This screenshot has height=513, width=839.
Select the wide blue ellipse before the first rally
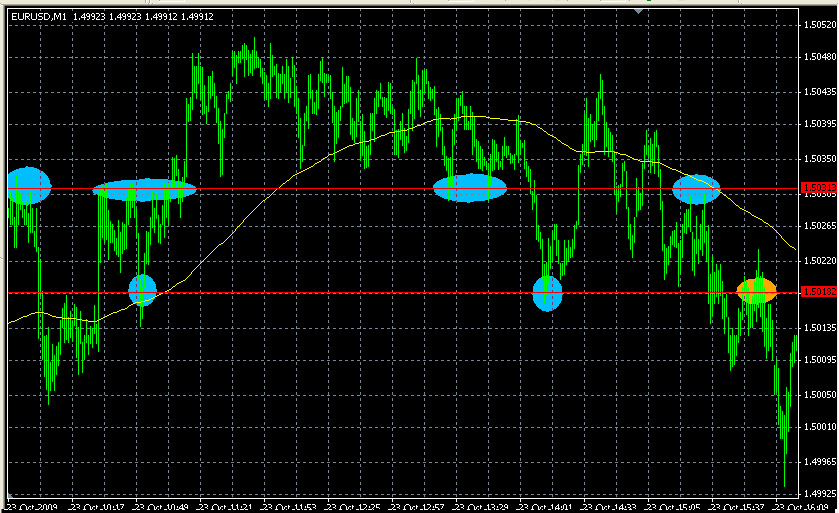(144, 189)
